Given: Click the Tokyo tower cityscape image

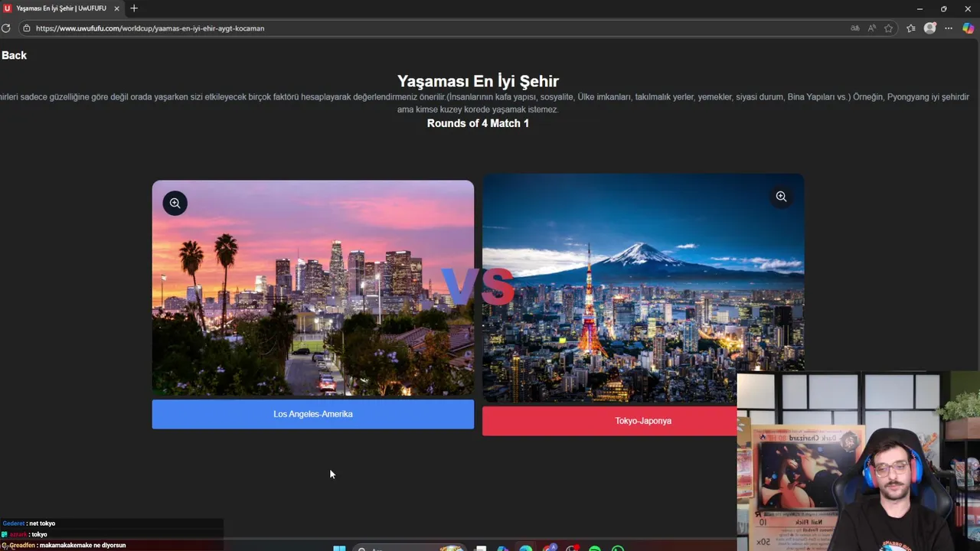Looking at the screenshot, I should (x=643, y=288).
